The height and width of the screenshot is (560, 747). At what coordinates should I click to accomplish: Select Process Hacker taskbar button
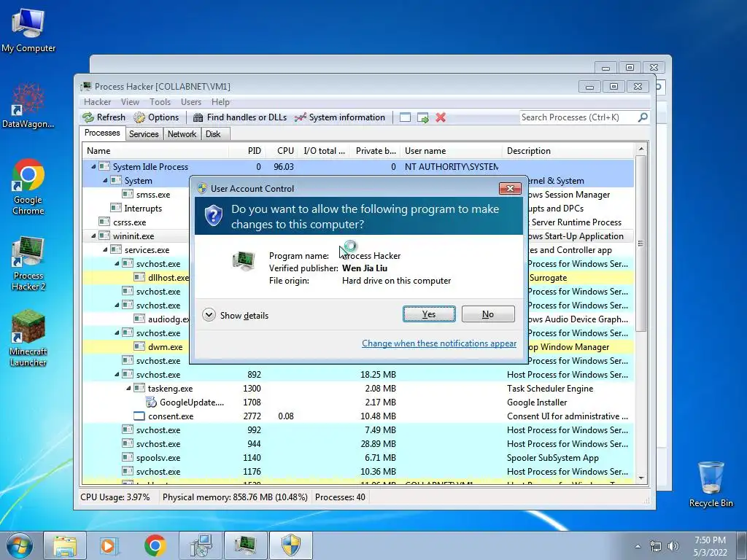tap(245, 545)
